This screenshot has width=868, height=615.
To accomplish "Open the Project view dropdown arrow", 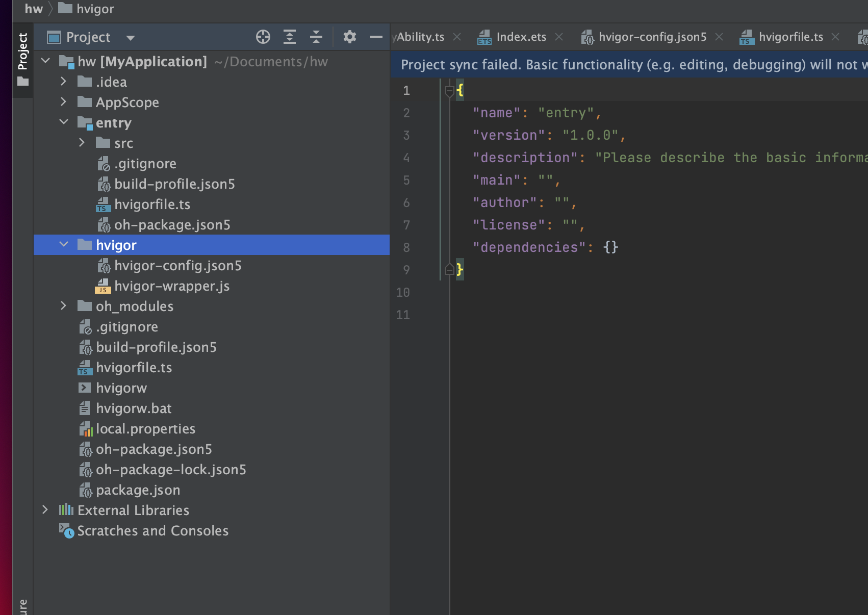I will coord(131,38).
